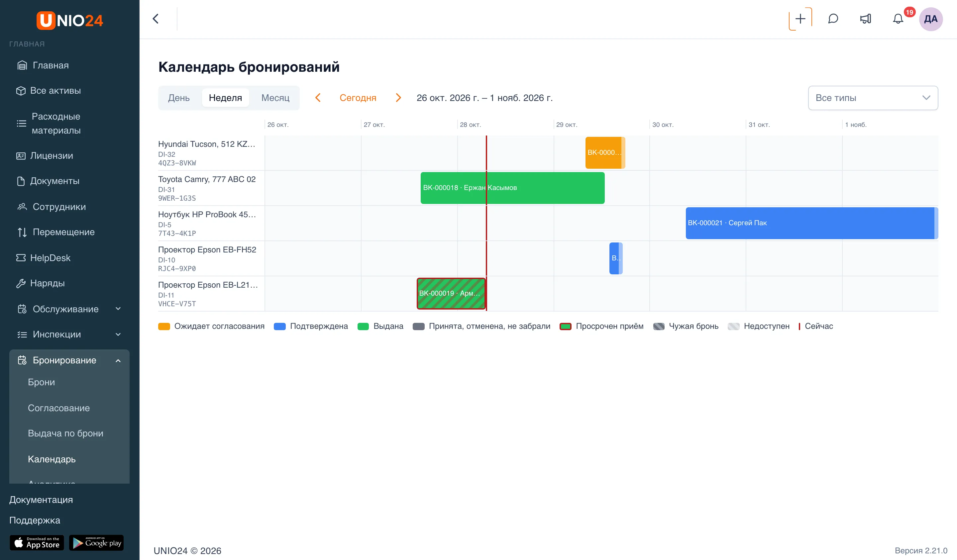Open booking BK-000018 Ержан Касымов

512,188
